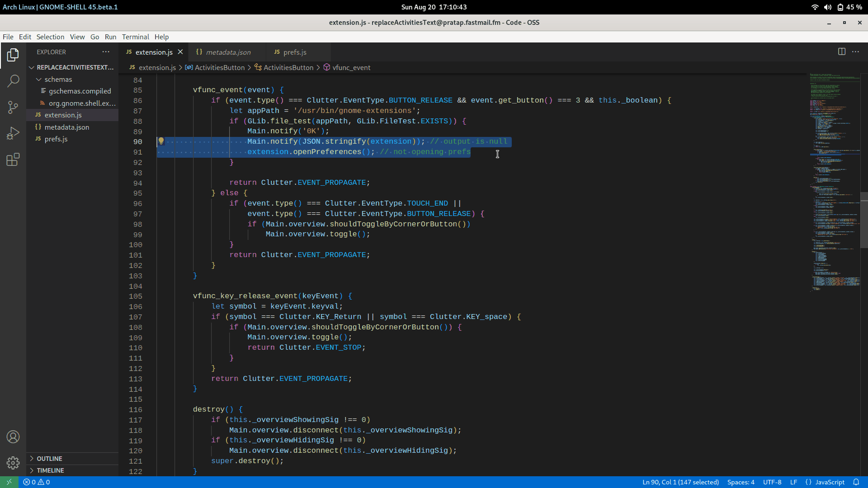Open the Run and Debug view
Screen dimensions: 868x488
13,133
